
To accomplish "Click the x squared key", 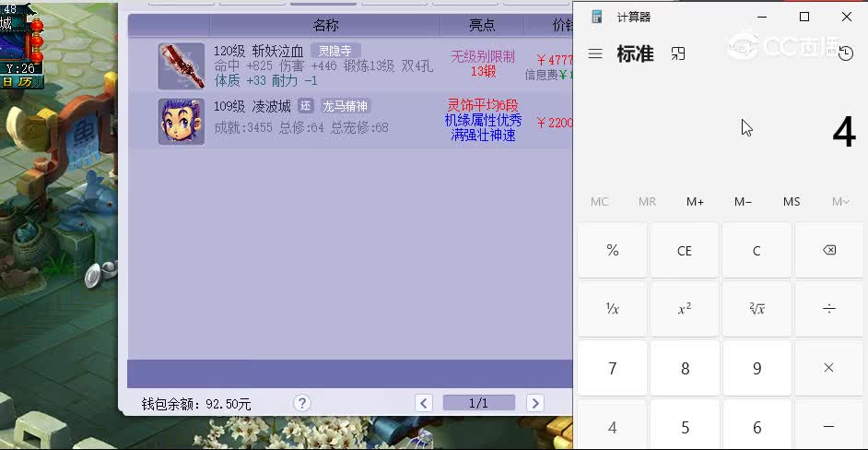I will point(685,309).
